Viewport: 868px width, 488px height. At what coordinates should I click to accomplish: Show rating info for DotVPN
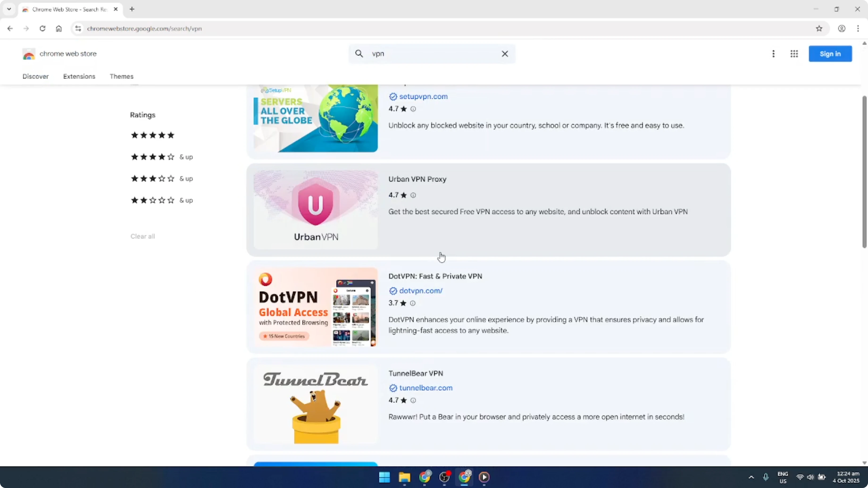coord(413,303)
